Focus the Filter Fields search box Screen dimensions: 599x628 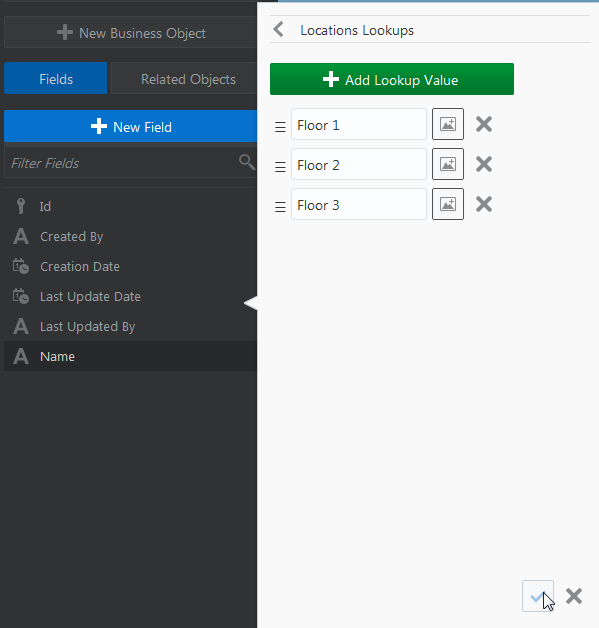click(x=131, y=162)
